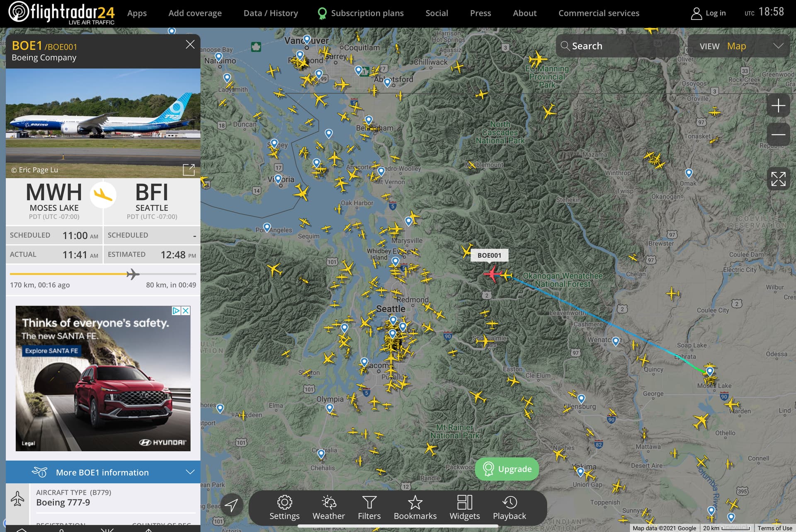Open the Data / History menu
The image size is (796, 532).
click(x=271, y=13)
